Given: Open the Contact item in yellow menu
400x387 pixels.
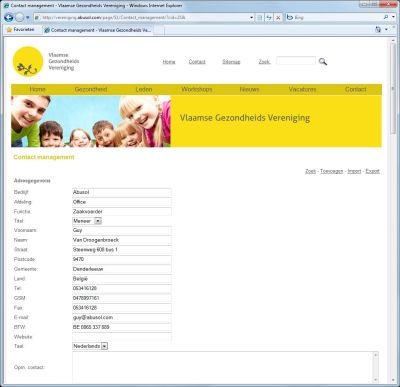Looking at the screenshot, I should (x=355, y=89).
